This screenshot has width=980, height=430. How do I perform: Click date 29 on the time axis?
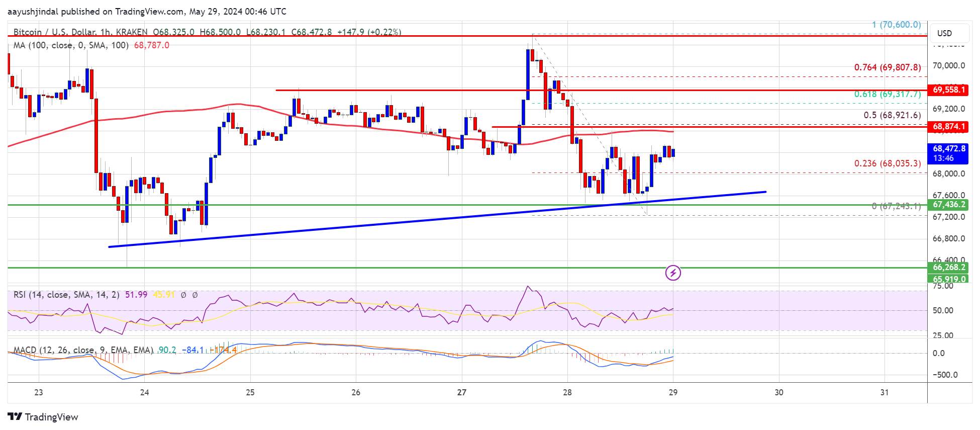click(673, 392)
